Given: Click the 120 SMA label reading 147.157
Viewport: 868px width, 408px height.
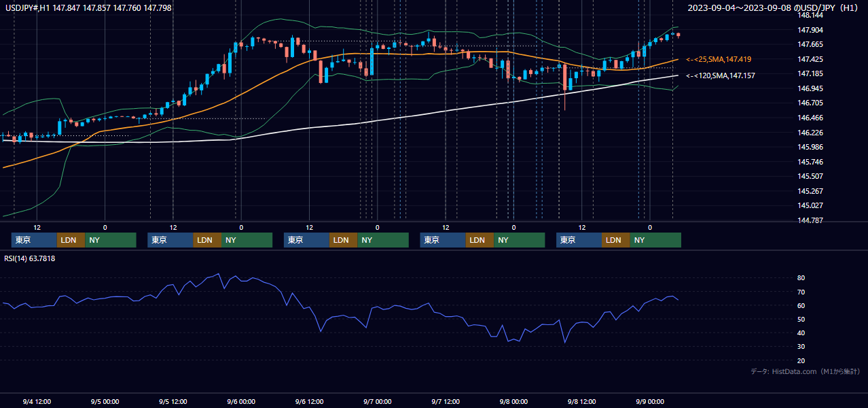Looking at the screenshot, I should pos(720,75).
